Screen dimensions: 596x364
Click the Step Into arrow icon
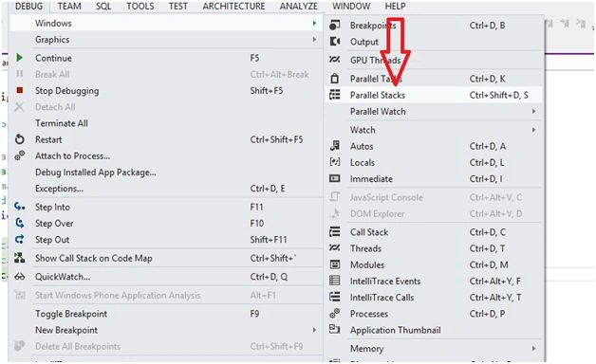[x=19, y=207]
